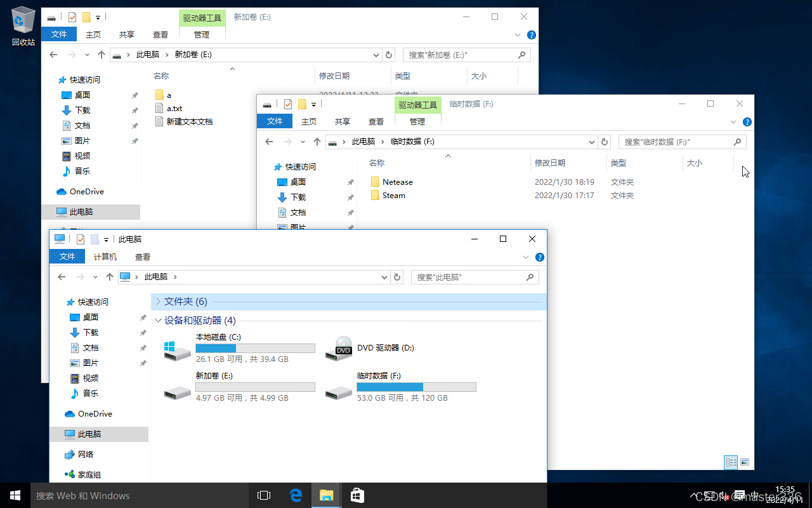Click refresh button in E: window

390,55
